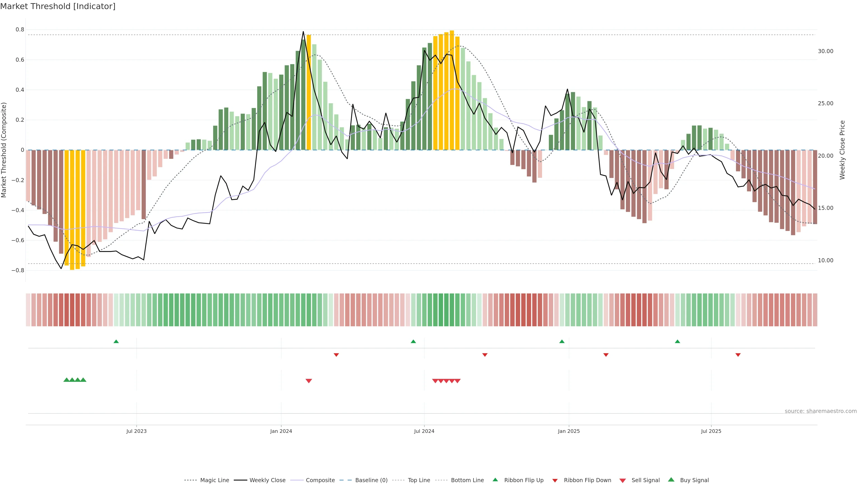The image size is (868, 488).
Task: Toggle the Magic Line legend entry
Action: [214, 480]
